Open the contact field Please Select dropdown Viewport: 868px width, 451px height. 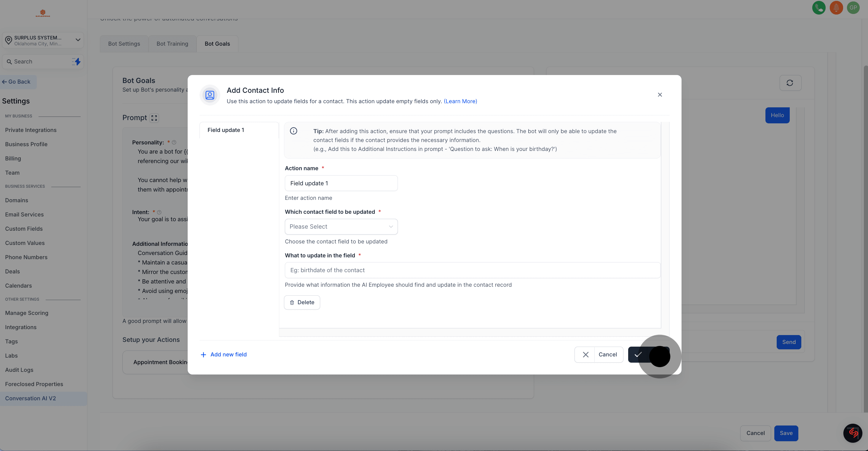tap(341, 227)
